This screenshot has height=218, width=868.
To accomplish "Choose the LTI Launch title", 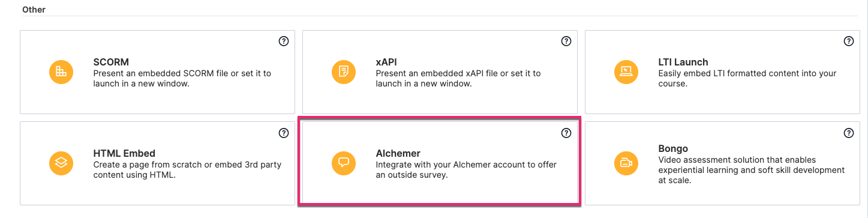I will [683, 62].
